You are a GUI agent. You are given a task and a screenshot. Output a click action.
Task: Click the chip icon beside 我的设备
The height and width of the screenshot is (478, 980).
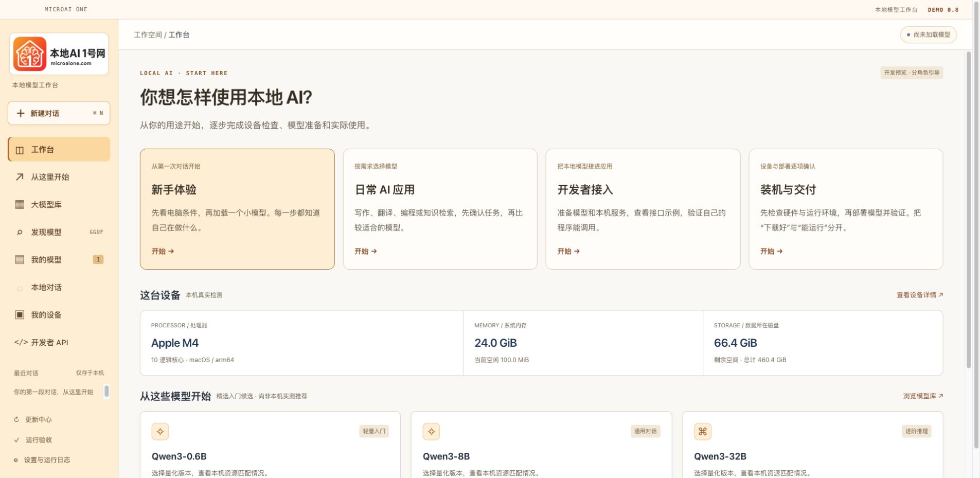click(x=20, y=314)
